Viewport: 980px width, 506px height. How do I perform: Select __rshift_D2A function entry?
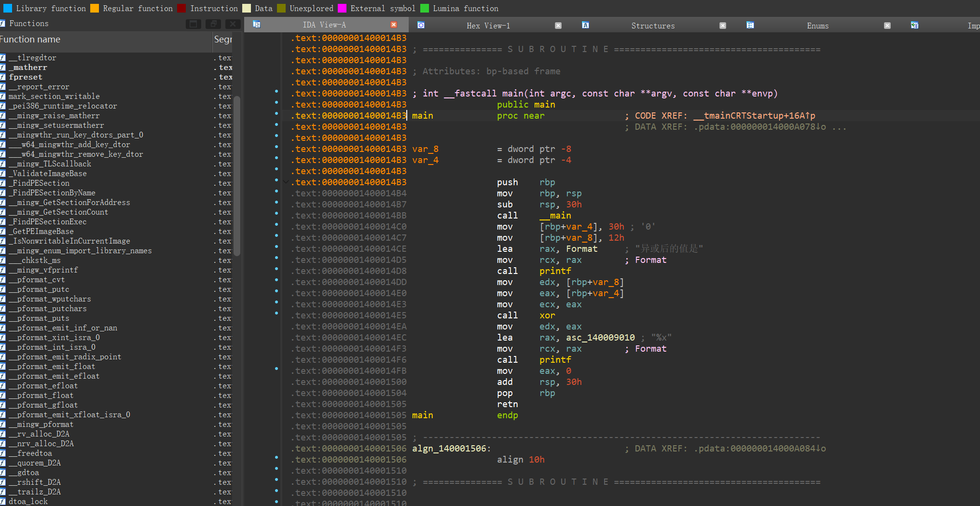pos(35,482)
